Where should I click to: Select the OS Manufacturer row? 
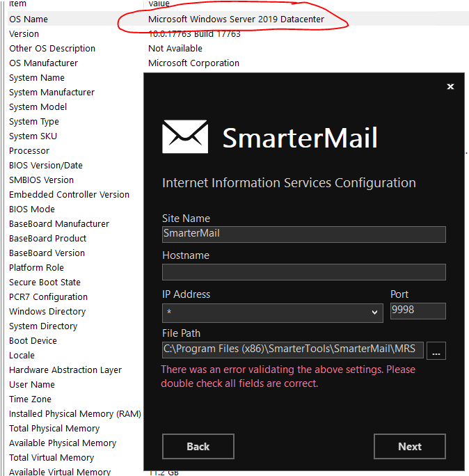[x=43, y=63]
